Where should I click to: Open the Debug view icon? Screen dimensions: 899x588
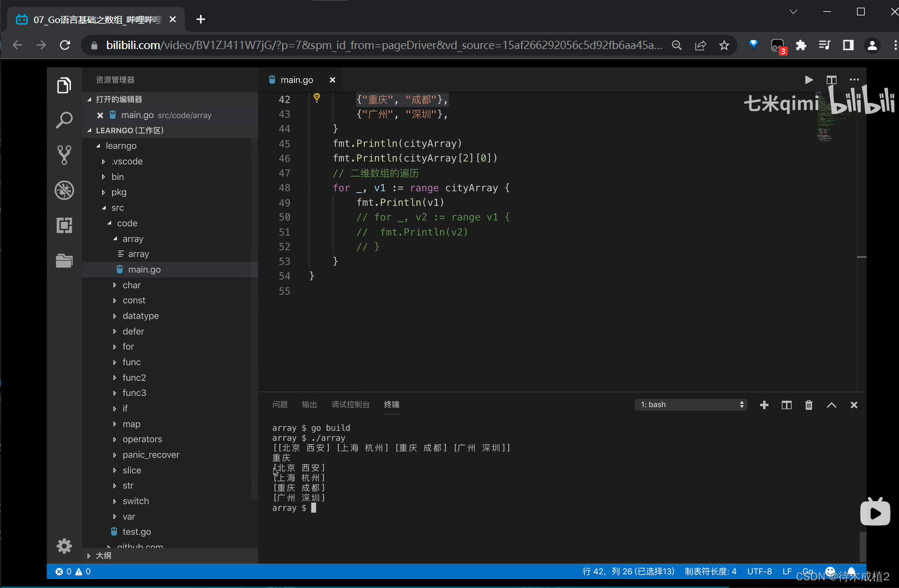click(64, 190)
